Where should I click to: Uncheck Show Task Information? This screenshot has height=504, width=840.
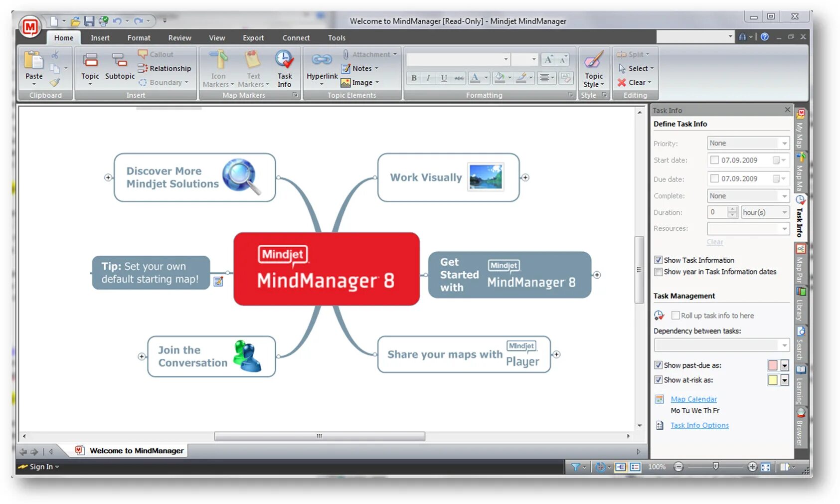(x=659, y=260)
